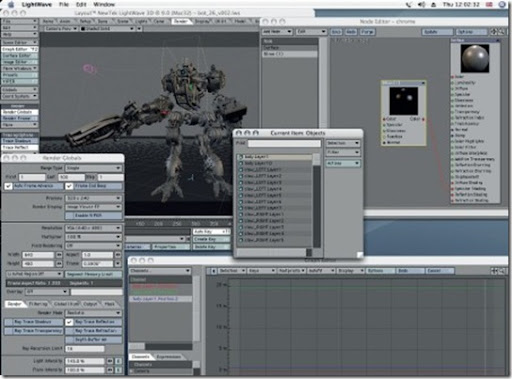Open Spotlight search icon in menu bar
This screenshot has height=379, width=512.
coord(502,4)
